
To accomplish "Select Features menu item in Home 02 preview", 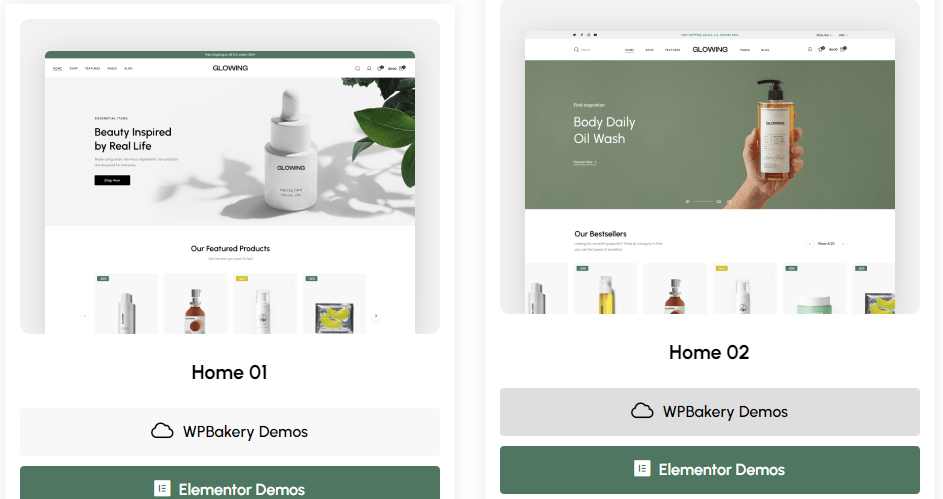I will click(x=672, y=50).
